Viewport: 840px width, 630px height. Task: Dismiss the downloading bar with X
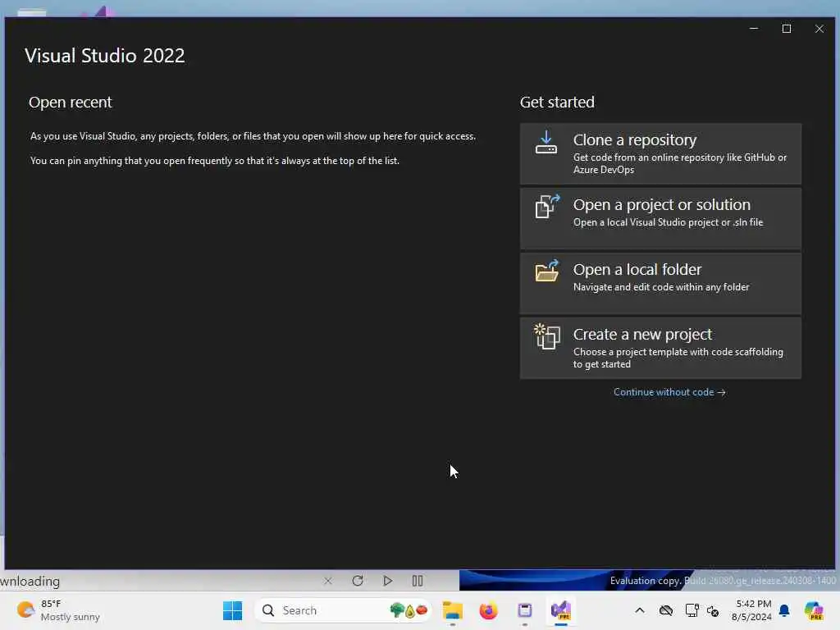328,581
